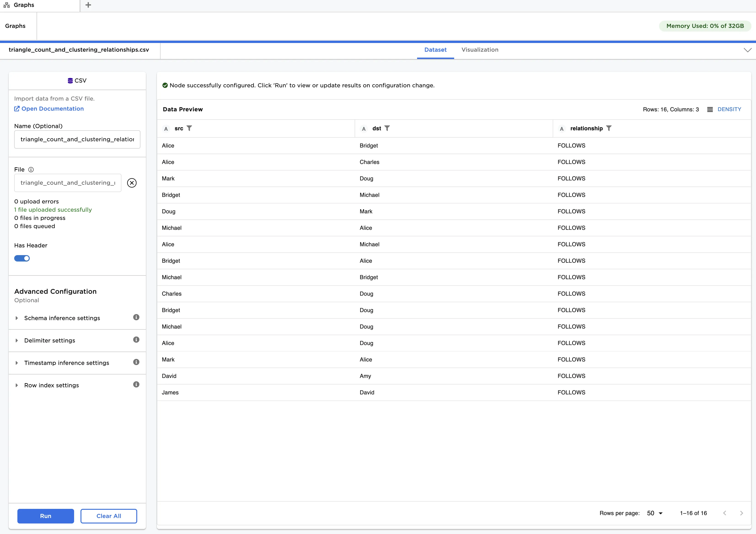The width and height of the screenshot is (756, 534).
Task: Click the File info icon
Action: pos(31,170)
